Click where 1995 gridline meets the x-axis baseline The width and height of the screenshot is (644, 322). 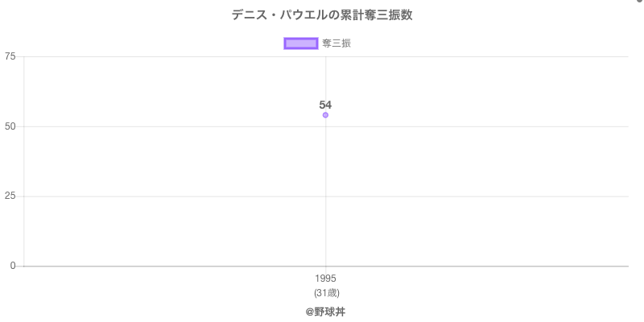325,266
